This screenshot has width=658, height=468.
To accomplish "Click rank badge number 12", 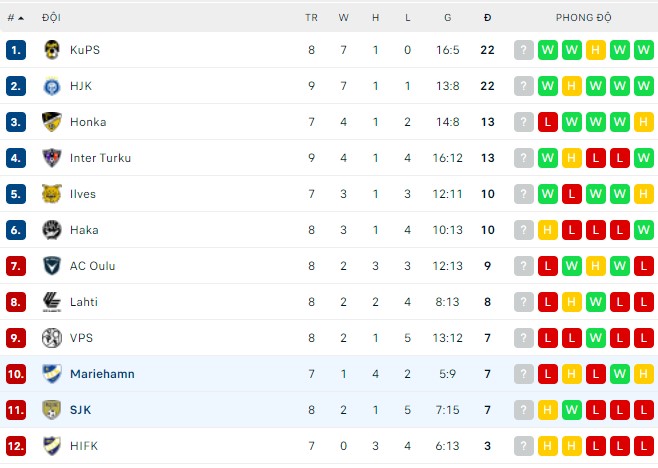I will click(16, 446).
